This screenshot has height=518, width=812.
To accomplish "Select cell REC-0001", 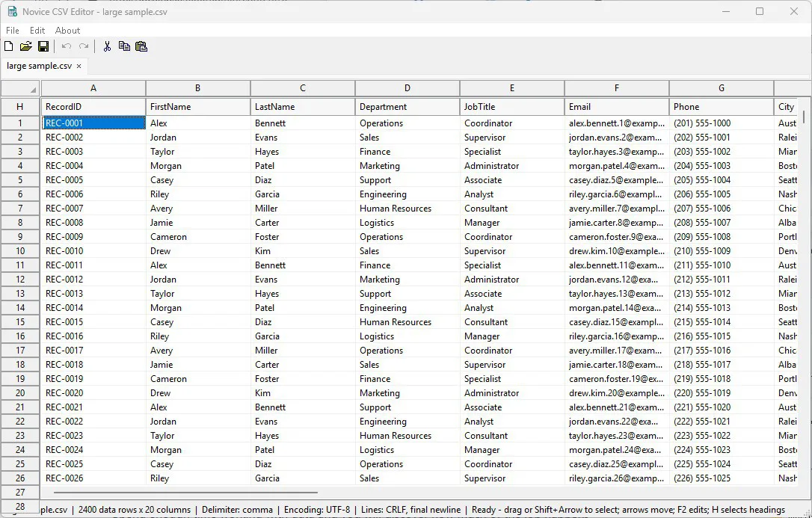I will [x=93, y=123].
